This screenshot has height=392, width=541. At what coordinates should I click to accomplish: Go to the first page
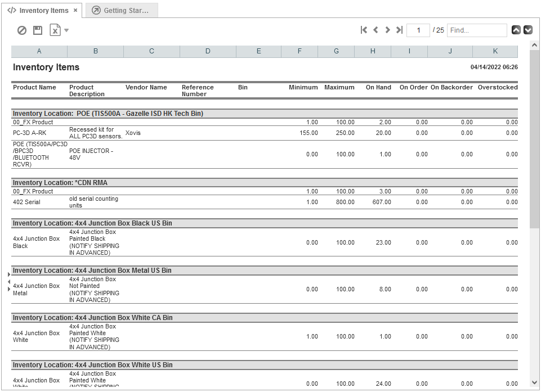click(364, 30)
